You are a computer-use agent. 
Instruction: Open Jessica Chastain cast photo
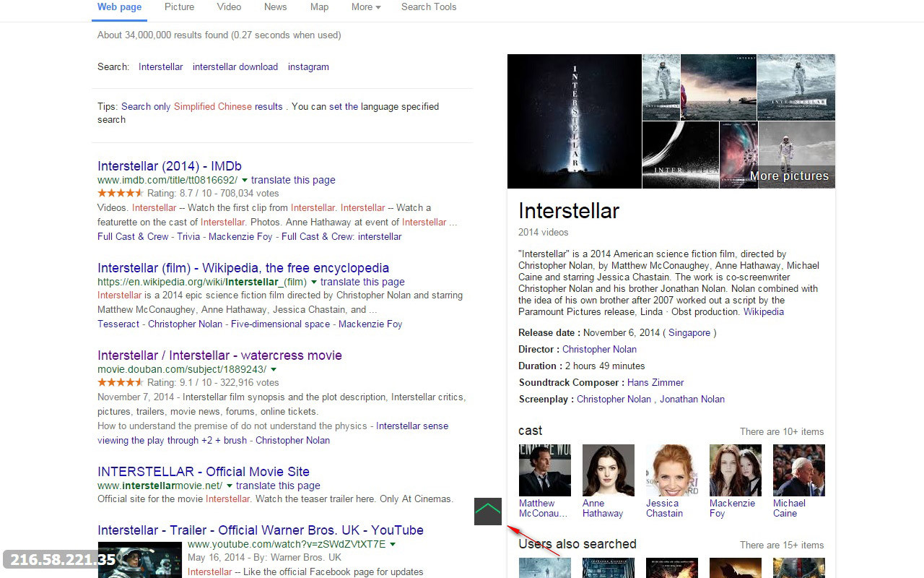point(672,470)
